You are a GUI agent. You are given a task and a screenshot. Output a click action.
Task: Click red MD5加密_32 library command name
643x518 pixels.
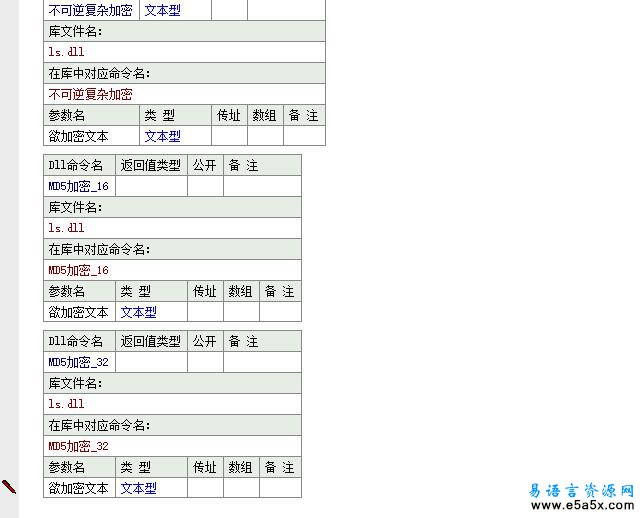[x=79, y=446]
